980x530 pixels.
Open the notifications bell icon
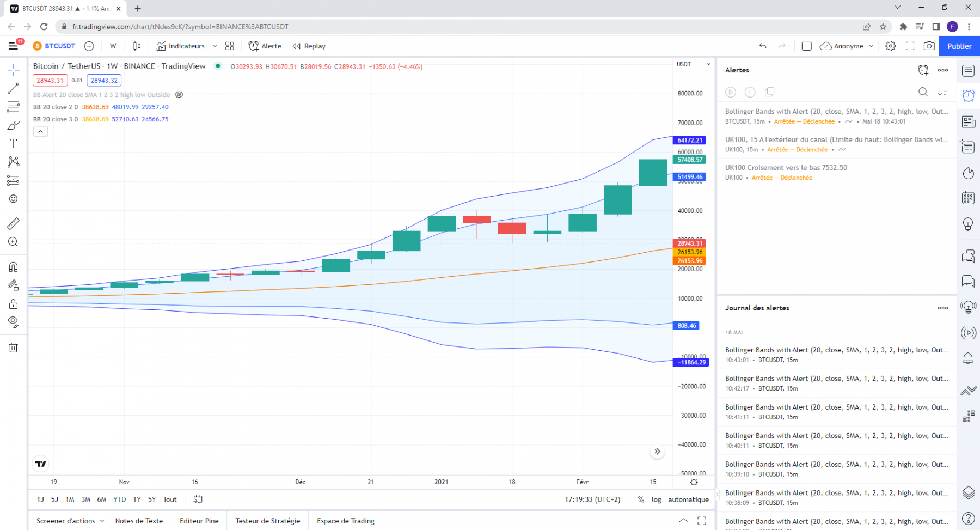[x=968, y=358]
